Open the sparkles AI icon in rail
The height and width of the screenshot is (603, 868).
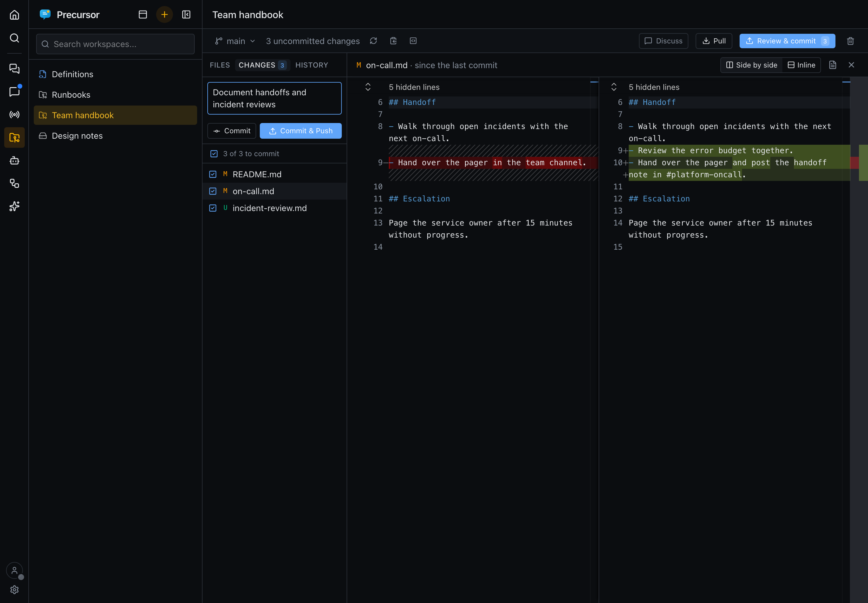click(14, 206)
